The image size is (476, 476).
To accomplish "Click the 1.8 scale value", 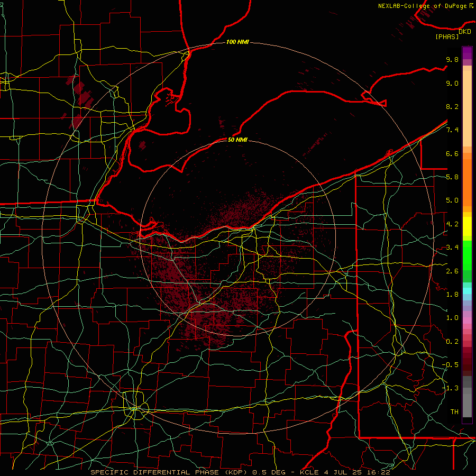I will click(x=452, y=295).
